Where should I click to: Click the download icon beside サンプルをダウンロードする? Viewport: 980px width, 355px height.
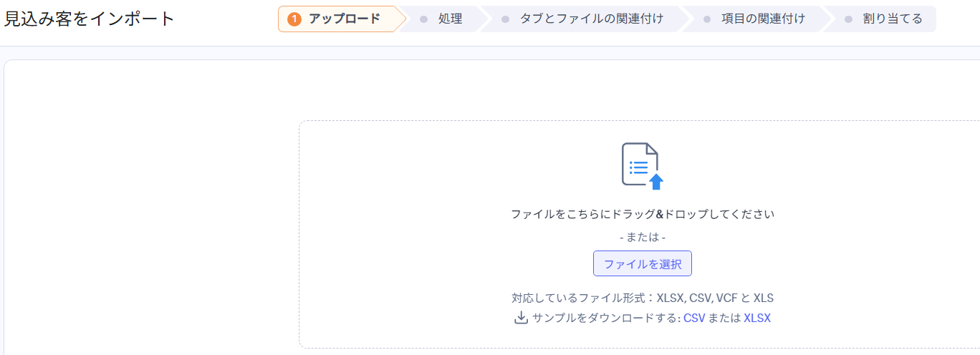pos(522,318)
